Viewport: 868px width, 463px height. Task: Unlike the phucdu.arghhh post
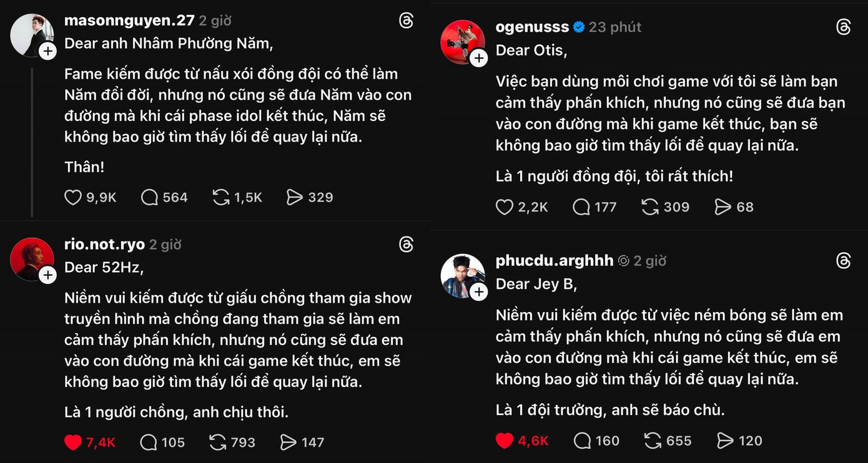tap(505, 441)
